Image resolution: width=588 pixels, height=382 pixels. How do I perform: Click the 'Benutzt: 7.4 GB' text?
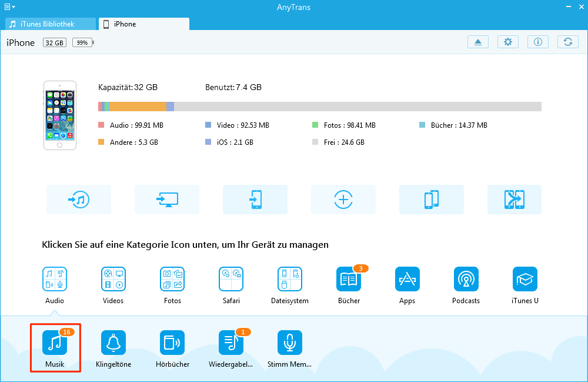coord(233,88)
